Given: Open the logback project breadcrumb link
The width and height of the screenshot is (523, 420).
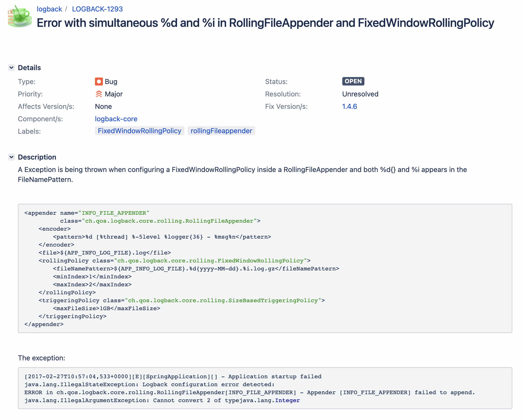Looking at the screenshot, I should coord(49,9).
